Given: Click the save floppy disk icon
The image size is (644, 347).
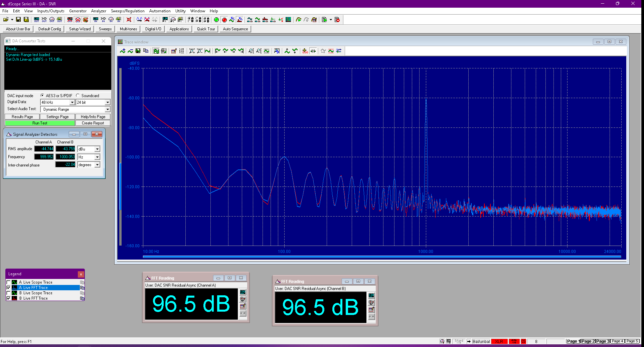Looking at the screenshot, I should point(18,20).
